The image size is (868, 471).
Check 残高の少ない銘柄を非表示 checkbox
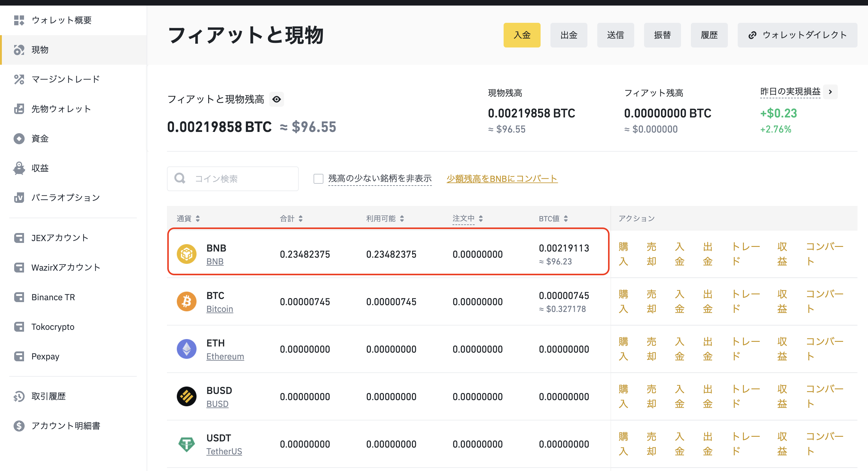[x=318, y=179]
